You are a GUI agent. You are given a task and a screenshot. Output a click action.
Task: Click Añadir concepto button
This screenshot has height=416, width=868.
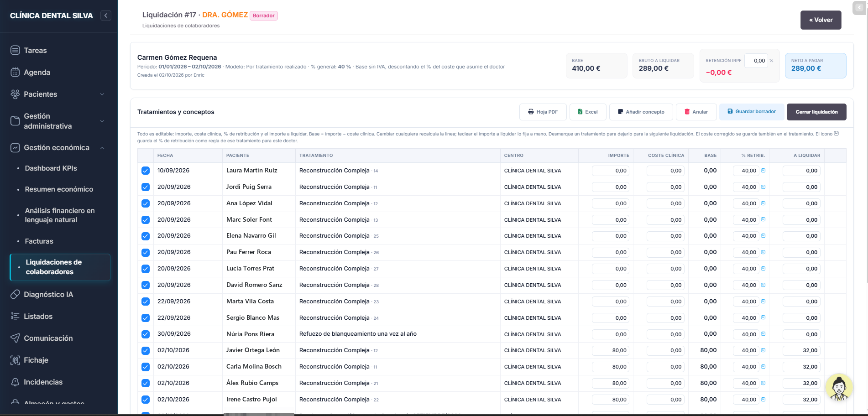click(x=641, y=112)
